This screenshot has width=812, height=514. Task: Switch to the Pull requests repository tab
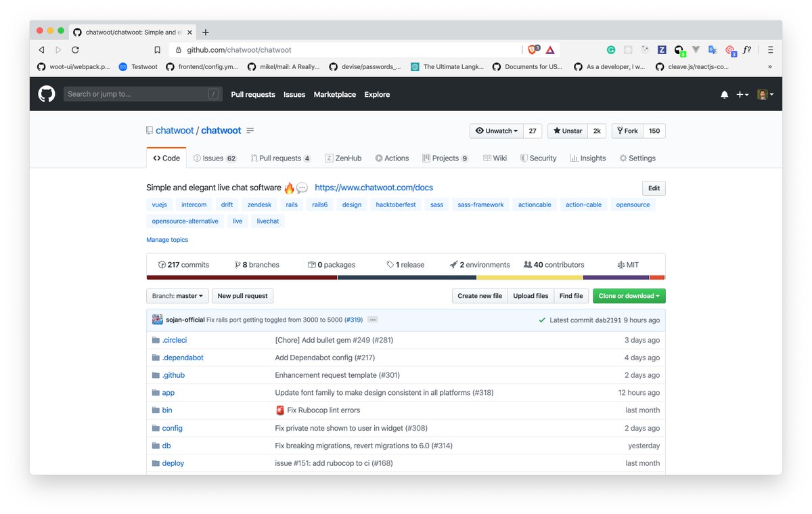(280, 158)
